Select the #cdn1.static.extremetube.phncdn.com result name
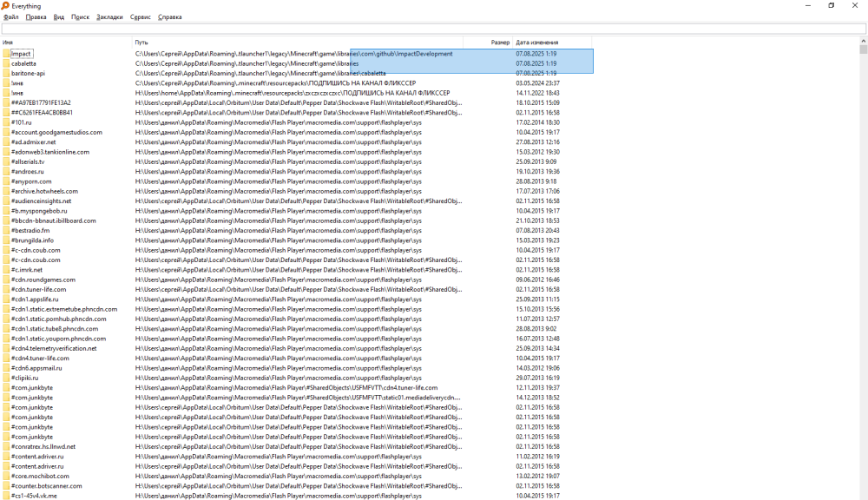 (64, 309)
